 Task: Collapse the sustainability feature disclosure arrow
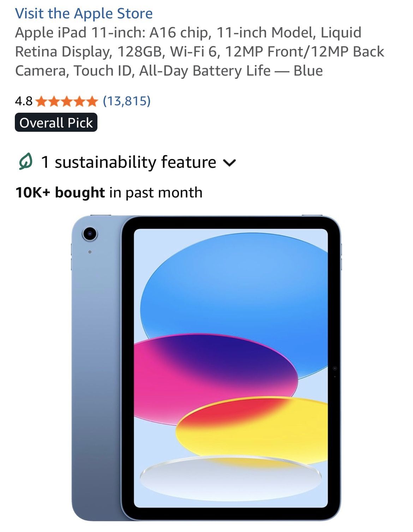pyautogui.click(x=230, y=163)
